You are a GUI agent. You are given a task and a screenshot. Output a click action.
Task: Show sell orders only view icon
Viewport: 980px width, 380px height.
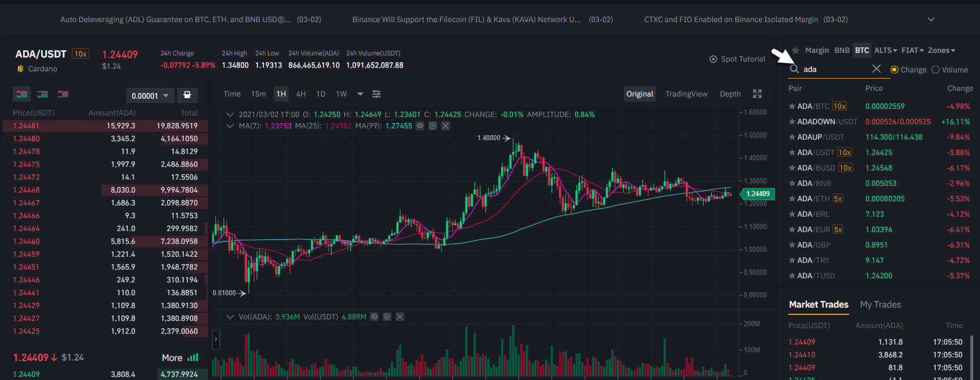(63, 94)
